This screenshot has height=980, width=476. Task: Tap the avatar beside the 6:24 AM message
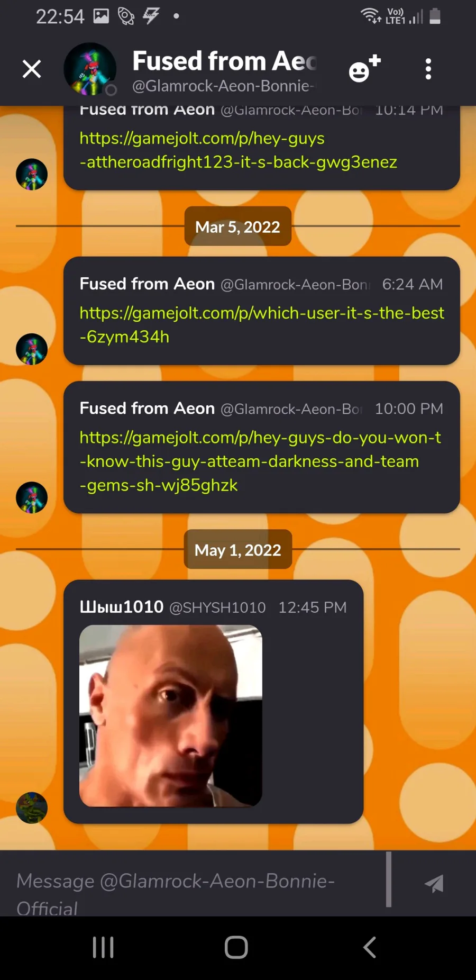click(32, 349)
